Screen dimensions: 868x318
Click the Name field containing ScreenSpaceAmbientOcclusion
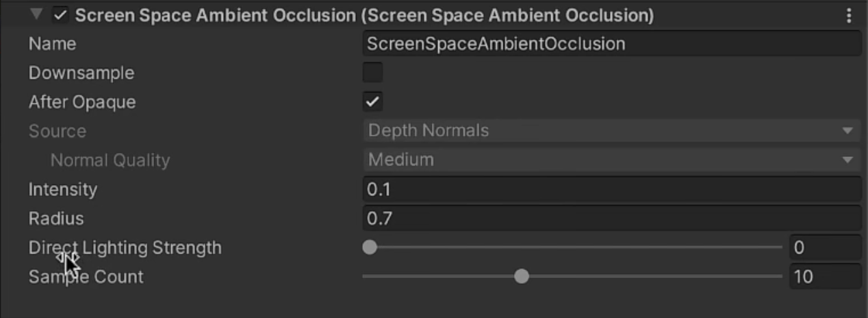pyautogui.click(x=611, y=44)
